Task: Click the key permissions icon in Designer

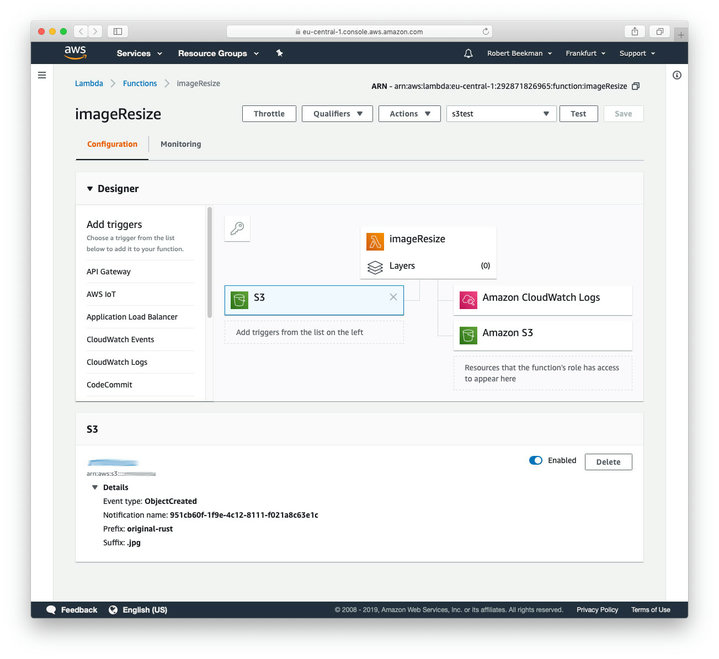Action: tap(237, 228)
